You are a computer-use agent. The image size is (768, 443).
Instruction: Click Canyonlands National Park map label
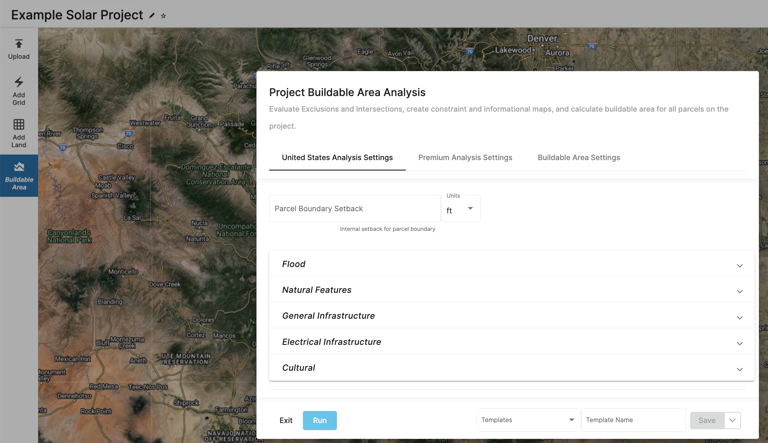[69, 236]
